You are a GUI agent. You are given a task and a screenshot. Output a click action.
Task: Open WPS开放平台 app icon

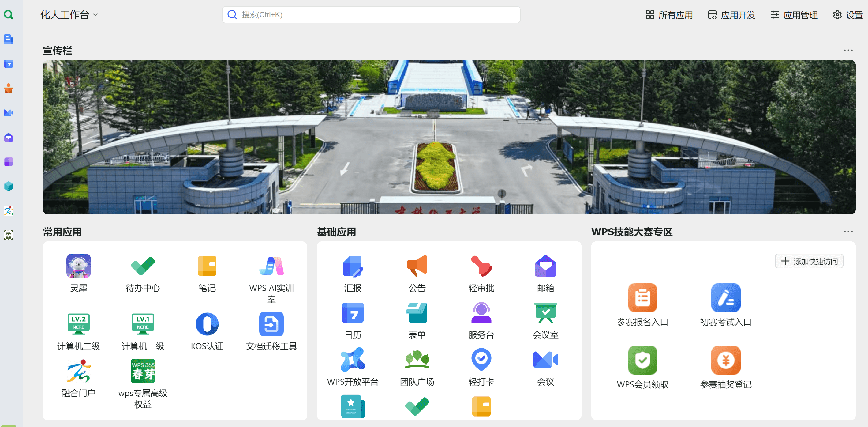[x=353, y=360]
